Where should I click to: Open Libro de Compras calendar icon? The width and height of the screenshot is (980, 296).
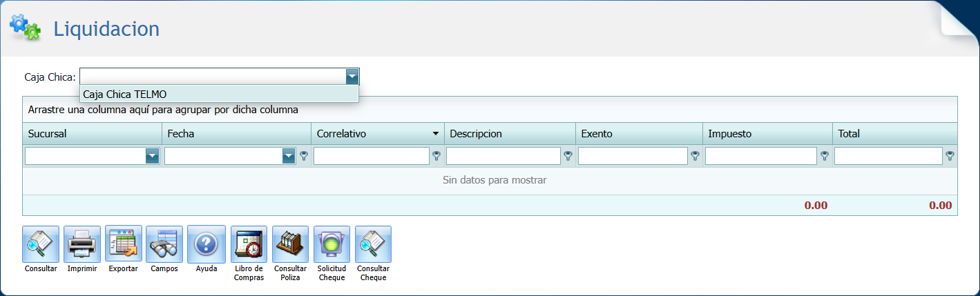click(249, 244)
